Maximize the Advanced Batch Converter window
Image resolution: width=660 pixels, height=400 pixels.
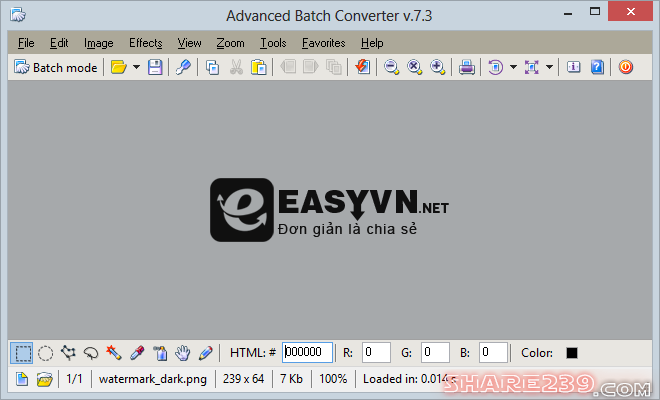point(595,12)
